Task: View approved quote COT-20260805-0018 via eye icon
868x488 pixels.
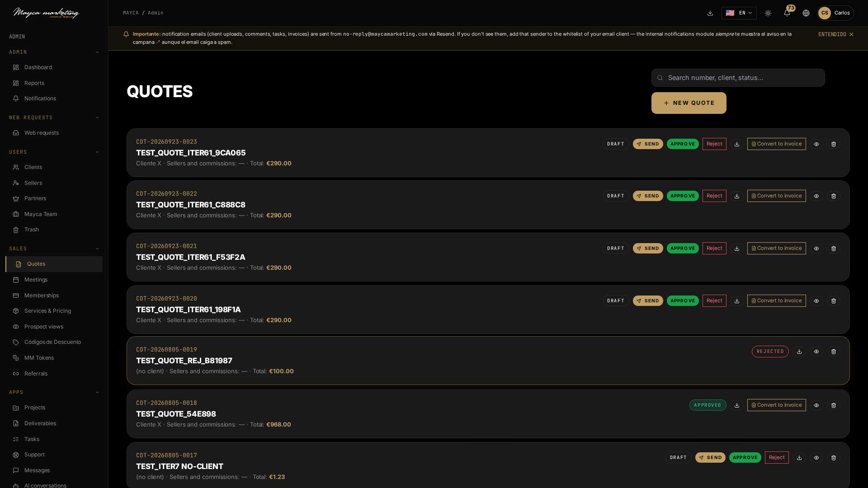Action: 816,405
